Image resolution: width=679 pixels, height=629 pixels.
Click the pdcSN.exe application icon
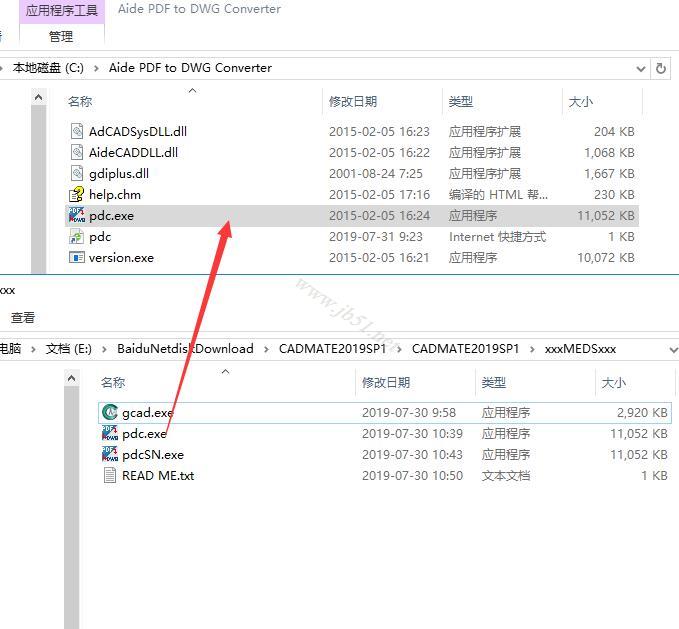coord(110,454)
